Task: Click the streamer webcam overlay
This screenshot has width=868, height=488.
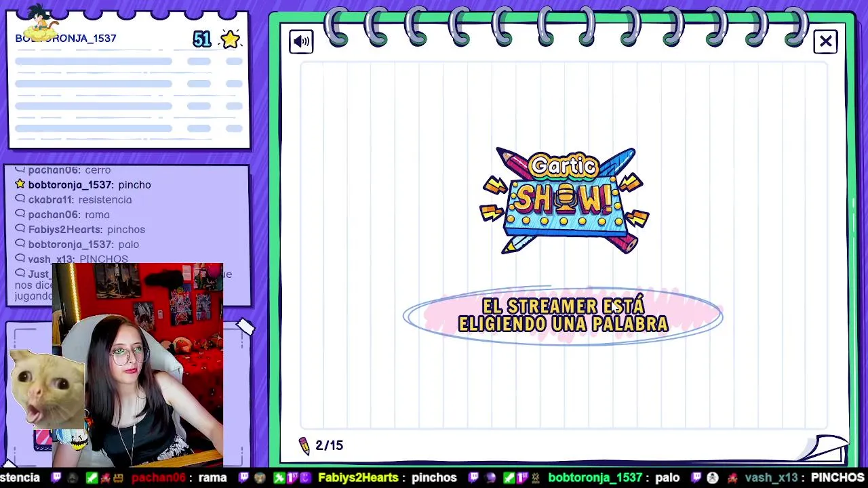Action: coord(138,365)
